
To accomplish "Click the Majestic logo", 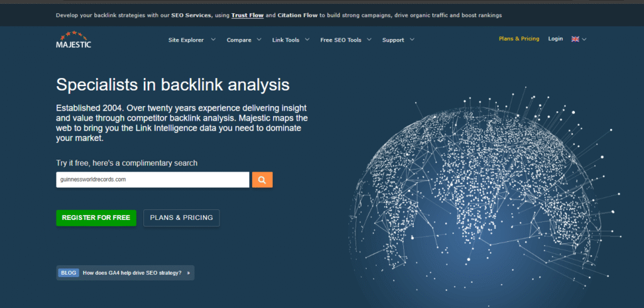I will coord(73,40).
